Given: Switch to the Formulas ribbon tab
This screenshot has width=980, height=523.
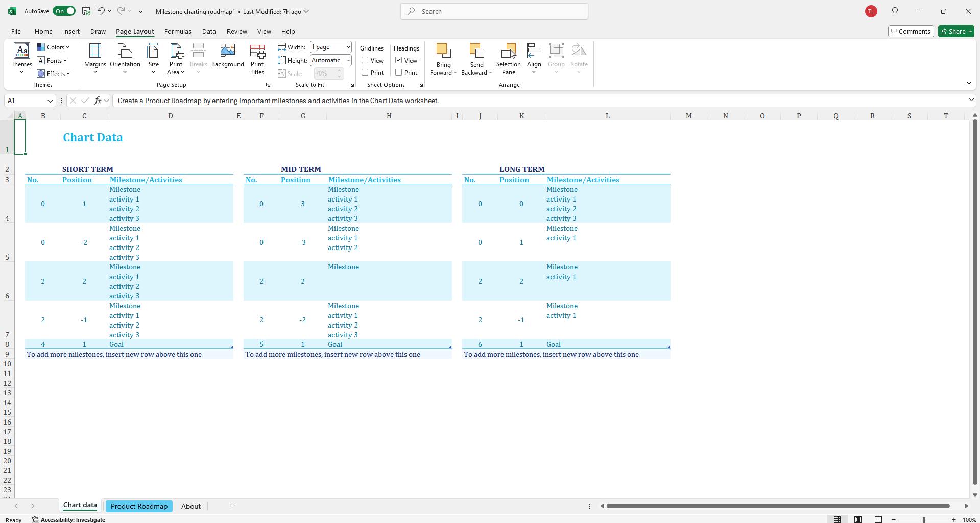Looking at the screenshot, I should [x=178, y=31].
